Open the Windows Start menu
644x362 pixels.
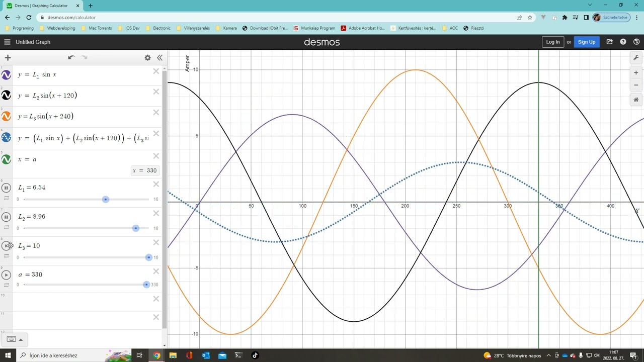(8, 355)
